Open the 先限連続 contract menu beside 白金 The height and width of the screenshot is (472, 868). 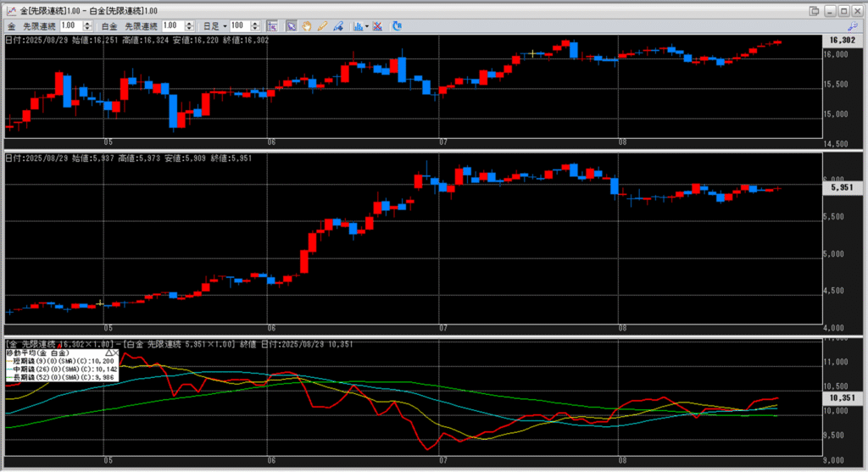[x=141, y=26]
